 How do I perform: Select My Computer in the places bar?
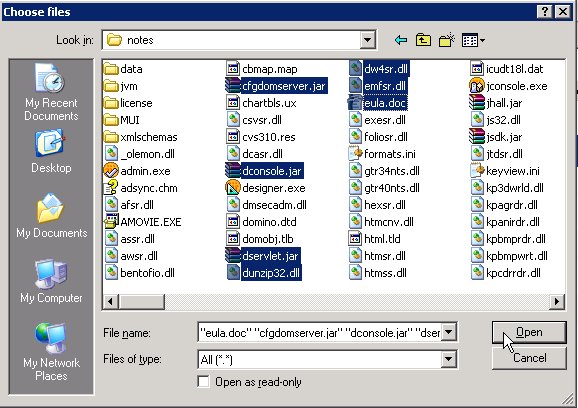pos(51,281)
